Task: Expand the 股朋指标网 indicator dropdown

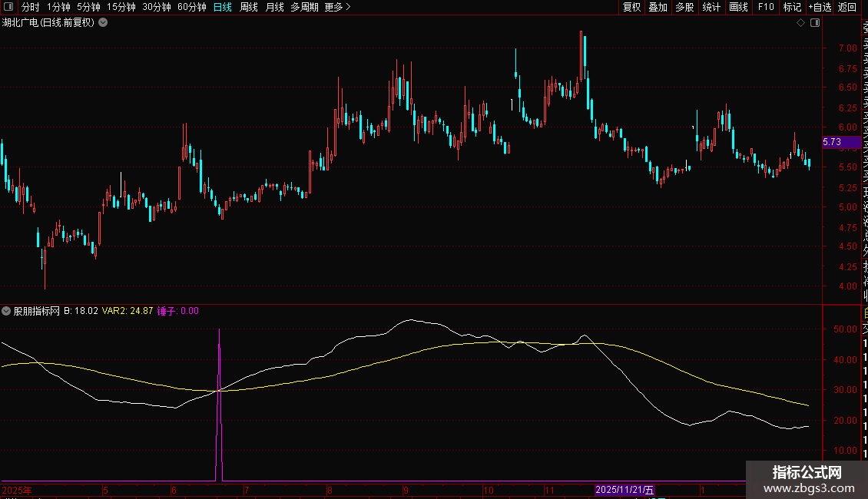Action: pos(7,311)
